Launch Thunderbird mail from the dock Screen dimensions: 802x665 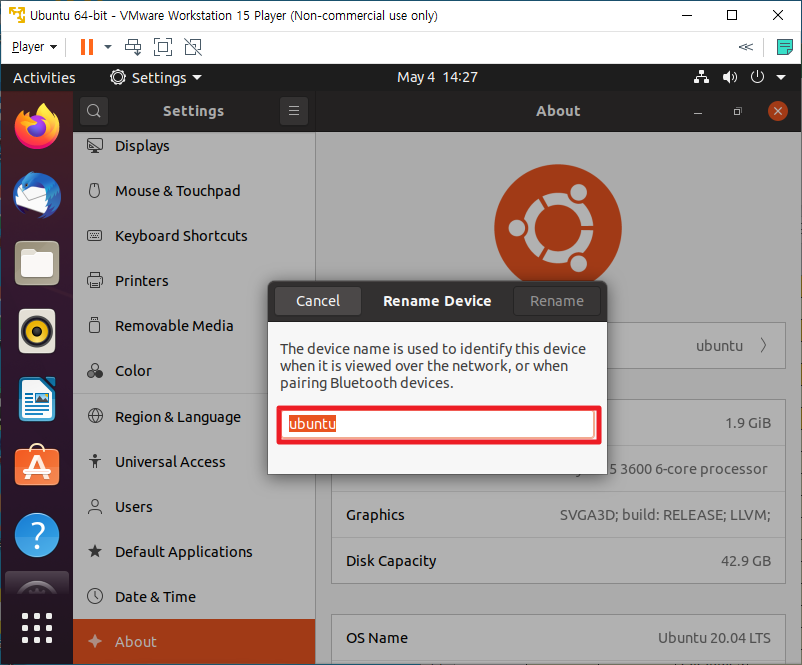pos(37,195)
